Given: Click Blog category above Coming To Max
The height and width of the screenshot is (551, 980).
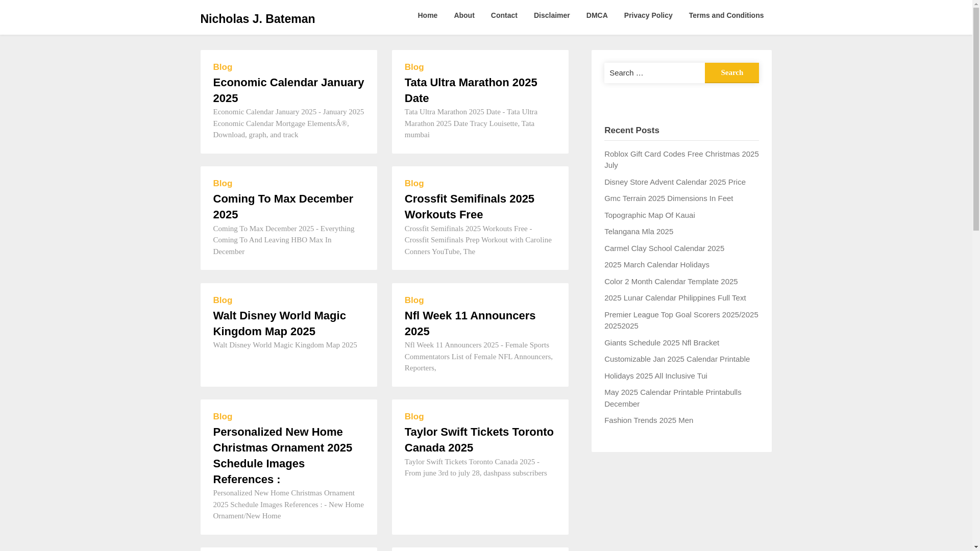Looking at the screenshot, I should click(223, 183).
